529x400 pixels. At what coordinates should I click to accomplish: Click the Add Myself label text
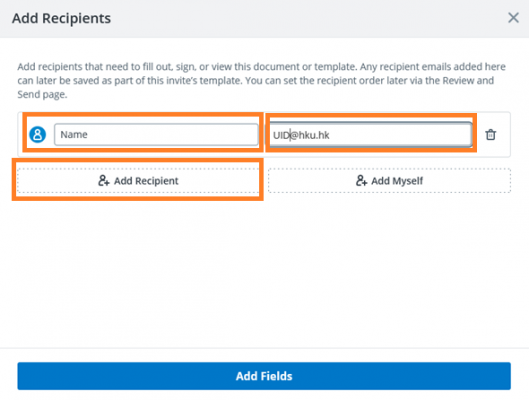[x=397, y=181]
